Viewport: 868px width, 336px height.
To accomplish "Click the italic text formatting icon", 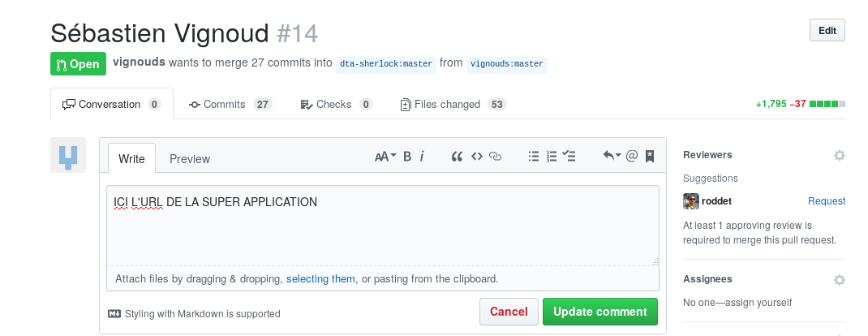I will tap(422, 157).
